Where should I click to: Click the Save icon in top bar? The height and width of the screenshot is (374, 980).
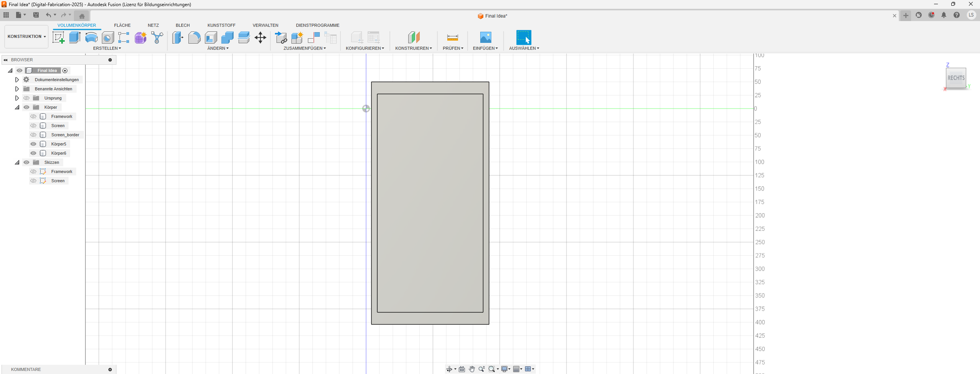coord(36,15)
